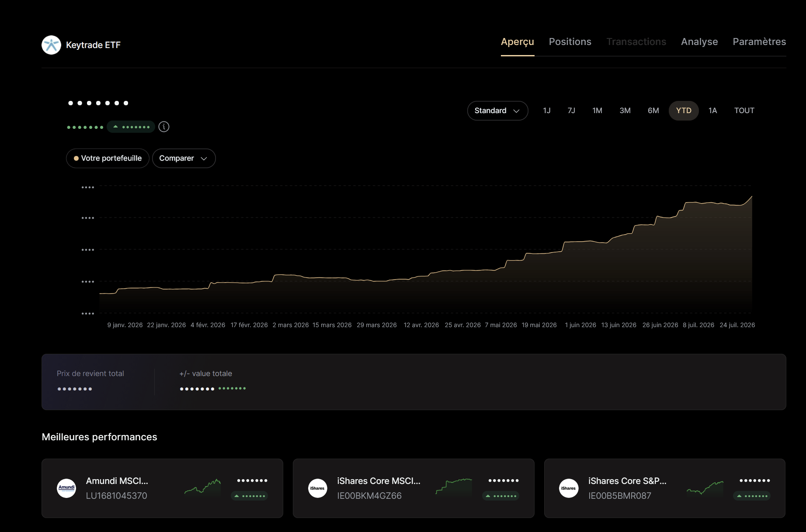Click the 24 juil. 2026 axis date

pos(737,325)
